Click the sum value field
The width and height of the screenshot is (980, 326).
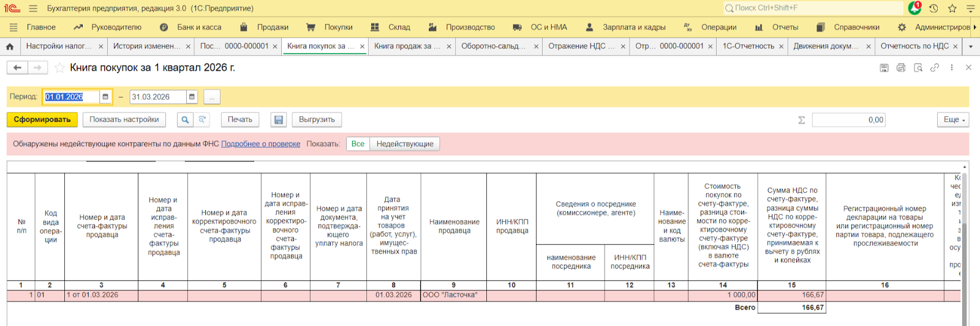click(x=848, y=120)
